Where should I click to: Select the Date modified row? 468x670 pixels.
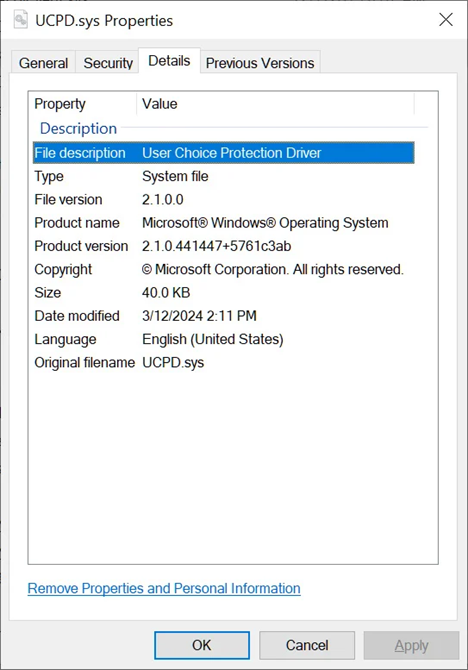click(x=224, y=316)
